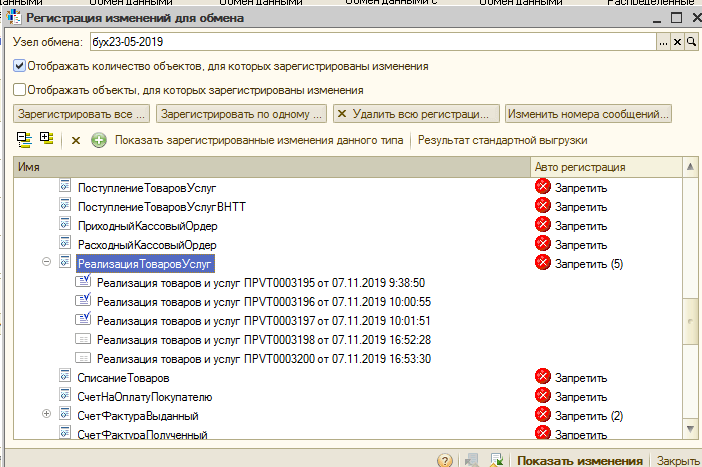Open 'Результат стандартной выгрузки' command
This screenshot has height=467, width=702.
(x=502, y=141)
